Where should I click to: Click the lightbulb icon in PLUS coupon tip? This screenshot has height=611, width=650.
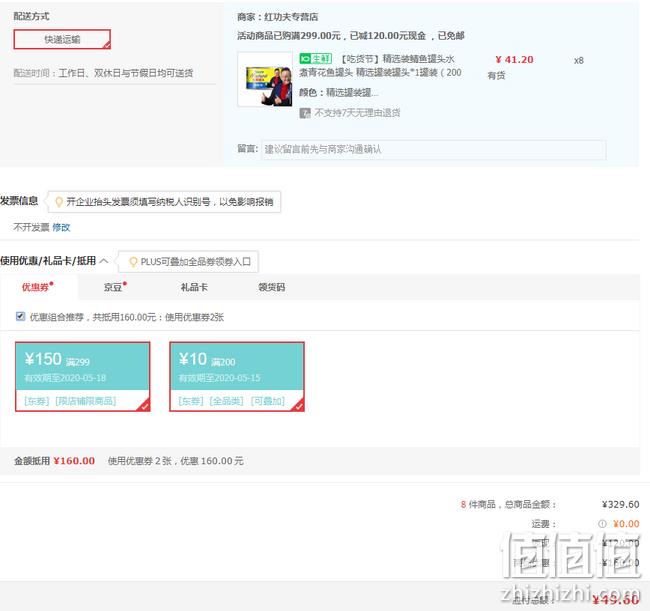pyautogui.click(x=133, y=262)
